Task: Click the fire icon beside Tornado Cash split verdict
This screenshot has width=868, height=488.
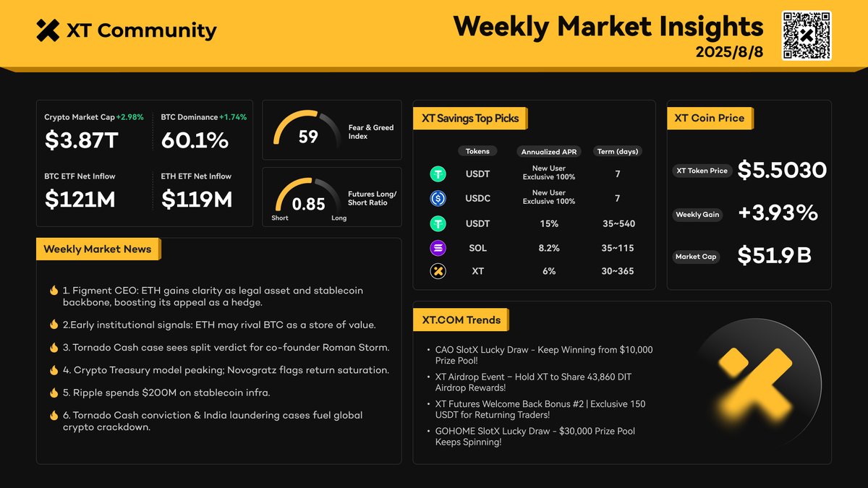Action: click(x=54, y=348)
